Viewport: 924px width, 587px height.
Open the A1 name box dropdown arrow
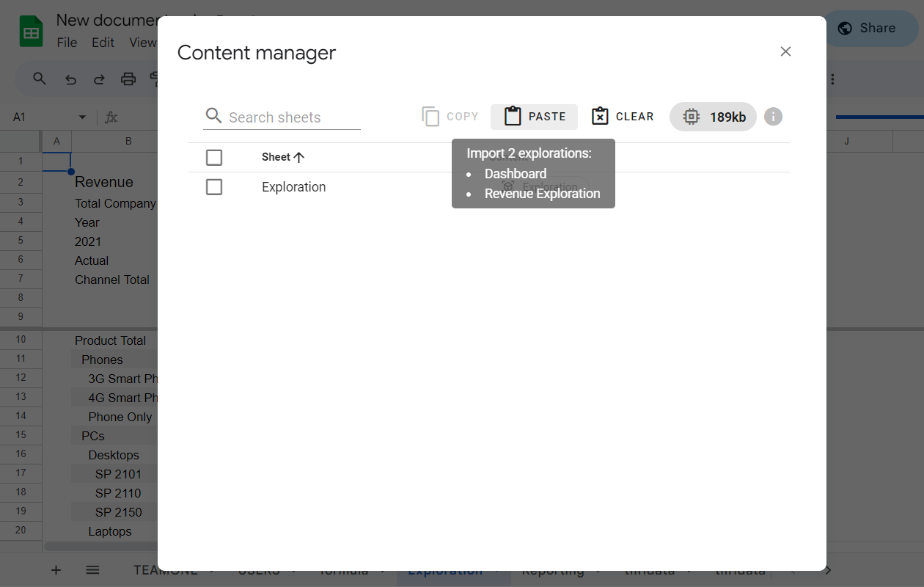click(x=82, y=117)
